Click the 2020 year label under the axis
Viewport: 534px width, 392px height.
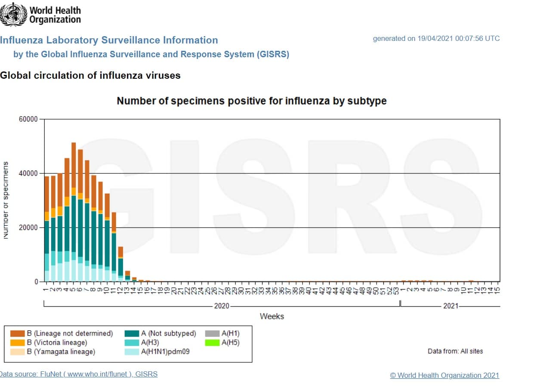pos(222,306)
